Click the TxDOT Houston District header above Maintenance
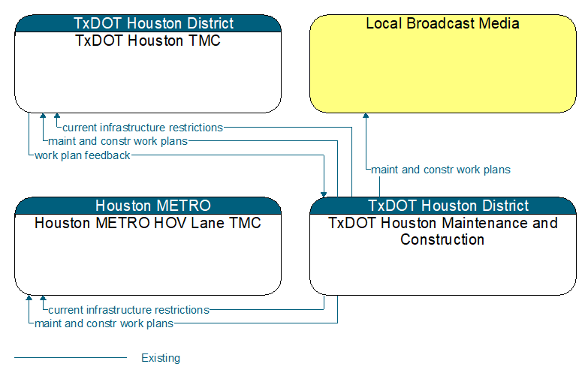Viewport: 588px width, 379px height. click(x=443, y=206)
